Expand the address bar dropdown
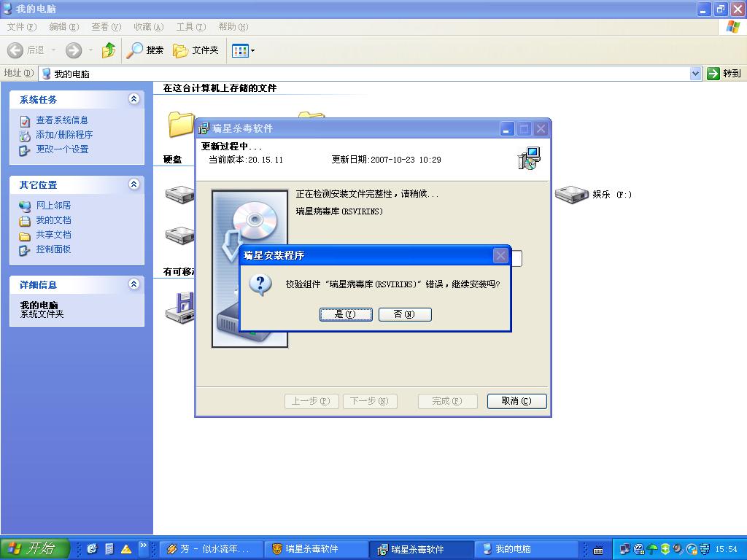Screen dimensions: 747x560 point(695,74)
